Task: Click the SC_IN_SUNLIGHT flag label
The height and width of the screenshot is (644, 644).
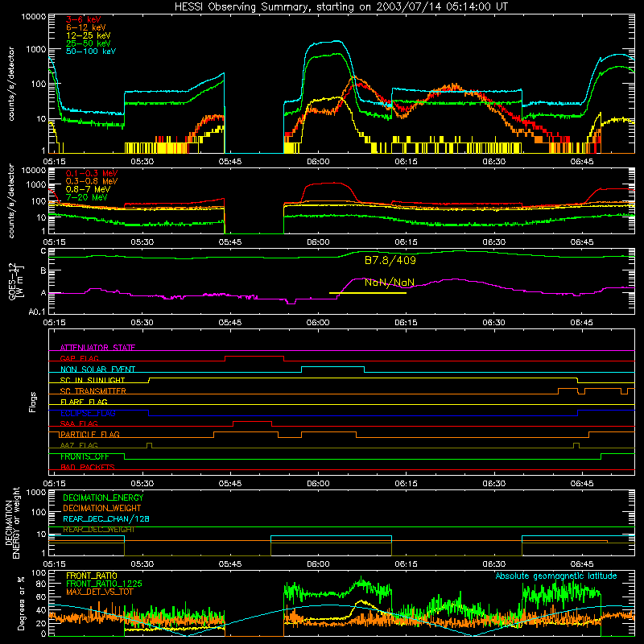Action: pyautogui.click(x=93, y=380)
